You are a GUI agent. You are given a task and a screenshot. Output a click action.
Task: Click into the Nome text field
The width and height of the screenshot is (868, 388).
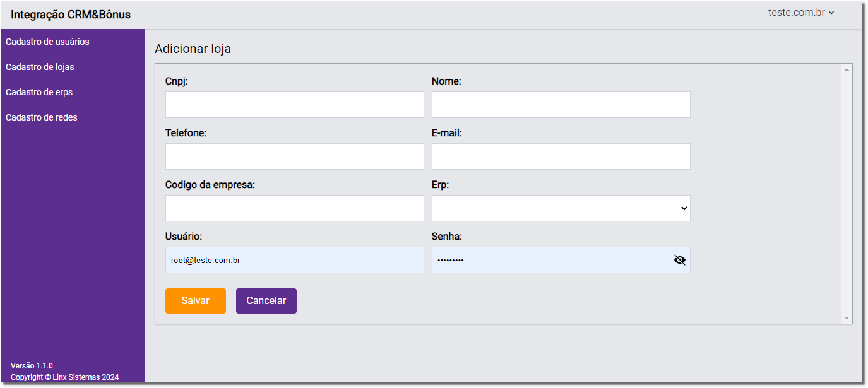[x=561, y=105]
